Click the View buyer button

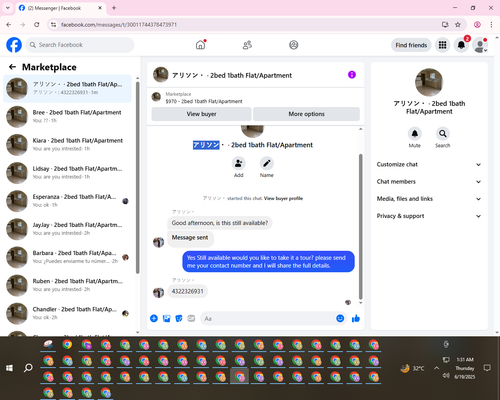(x=201, y=114)
